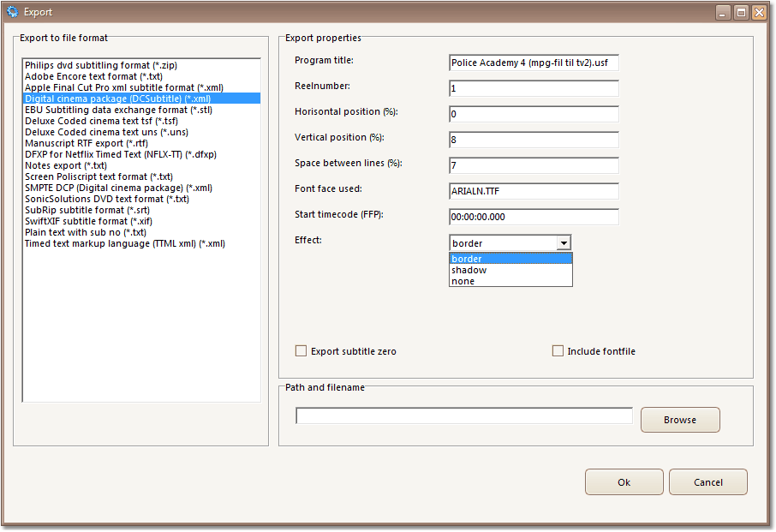
Task: Choose 'border' in the Effect list
Action: 510,259
